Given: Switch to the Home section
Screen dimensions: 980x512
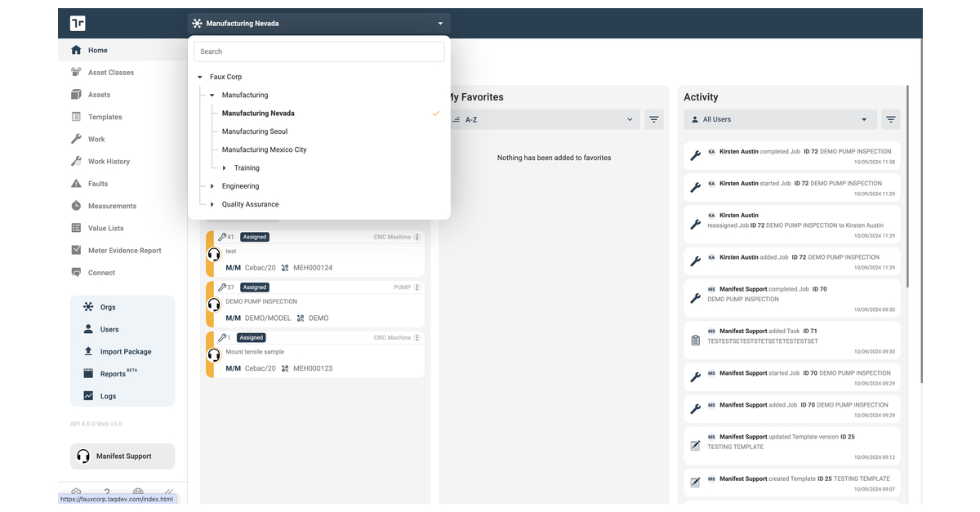Looking at the screenshot, I should coord(97,50).
